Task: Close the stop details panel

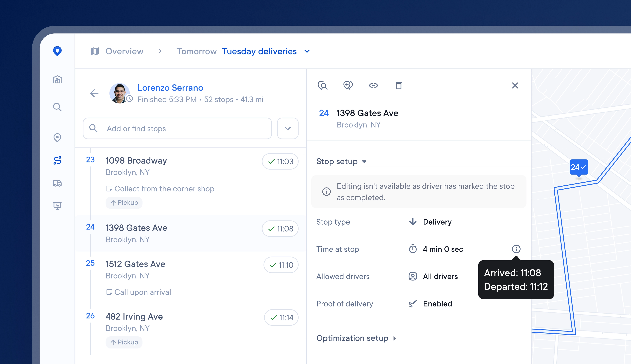Action: 515,86
